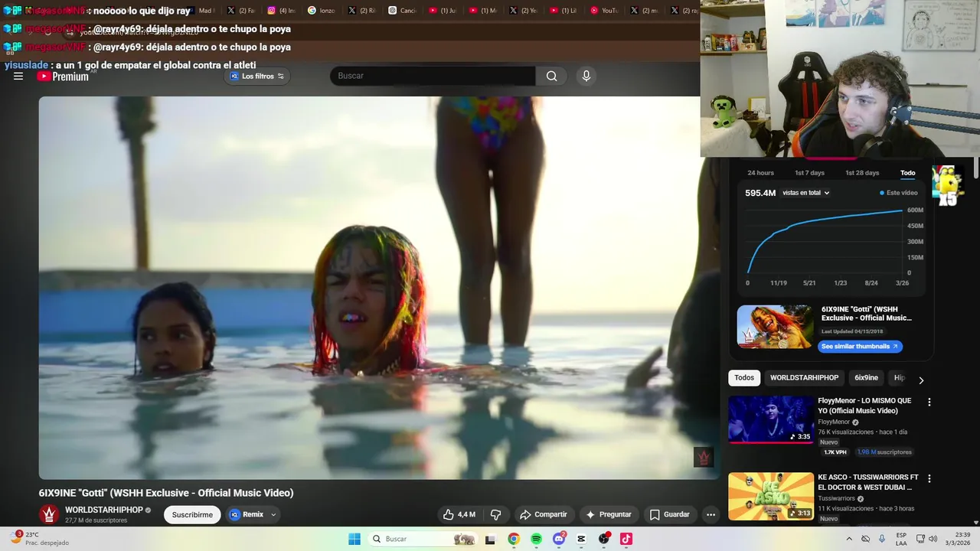980x551 pixels.
Task: Open Spotify from the taskbar
Action: tap(536, 539)
